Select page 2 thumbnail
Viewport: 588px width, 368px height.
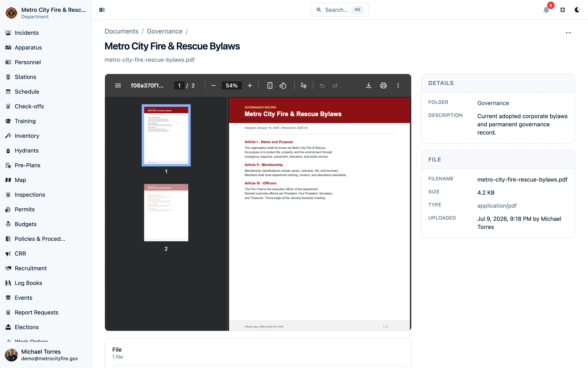(166, 212)
